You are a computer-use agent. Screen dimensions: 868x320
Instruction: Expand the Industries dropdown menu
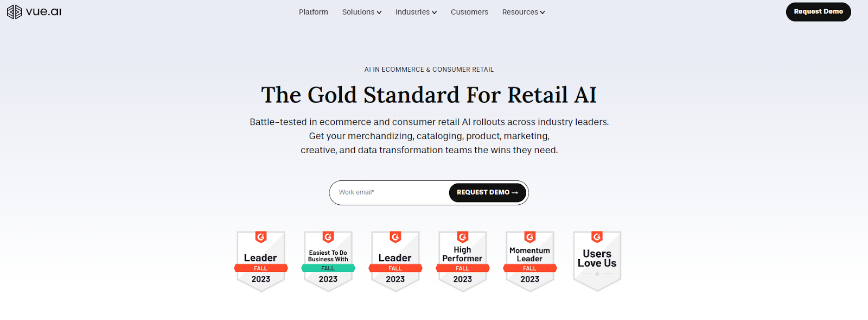pyautogui.click(x=416, y=12)
